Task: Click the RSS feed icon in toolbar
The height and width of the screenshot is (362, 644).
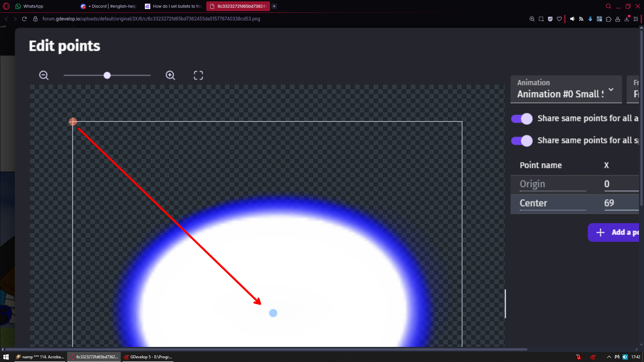Action: pos(581,19)
